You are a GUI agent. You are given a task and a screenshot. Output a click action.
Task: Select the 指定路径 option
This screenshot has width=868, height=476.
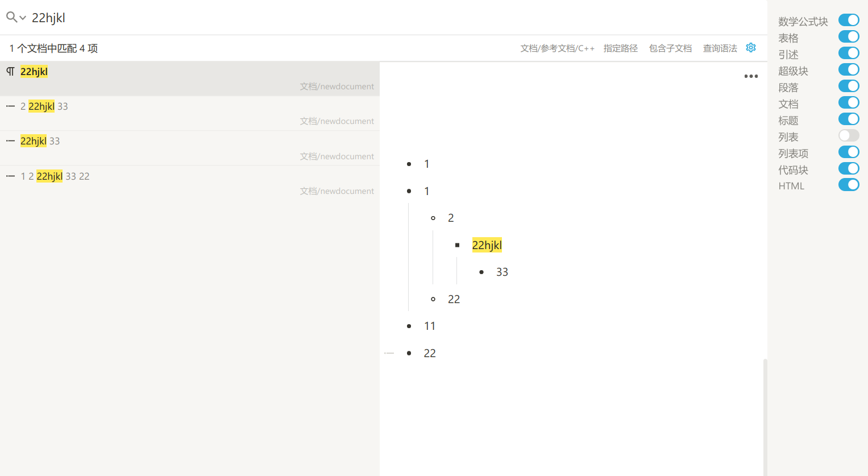[x=621, y=48]
